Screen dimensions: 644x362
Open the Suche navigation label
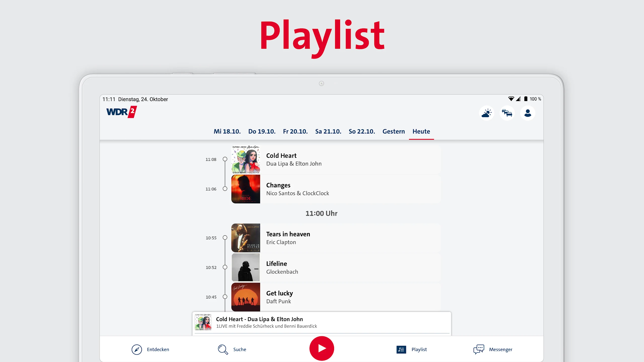click(240, 349)
